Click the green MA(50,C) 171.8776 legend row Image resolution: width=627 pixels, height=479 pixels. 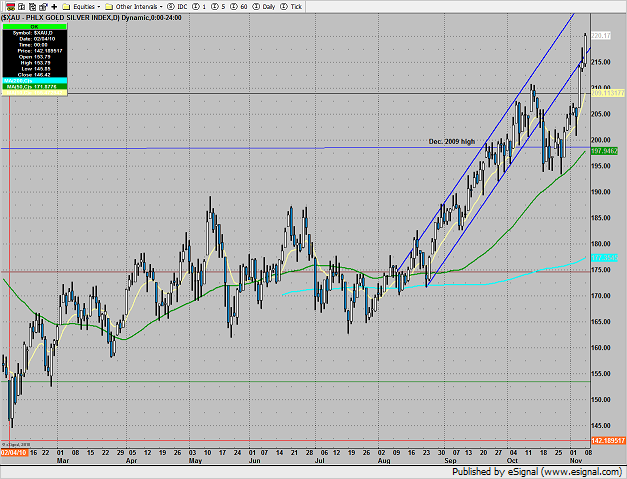[34, 86]
